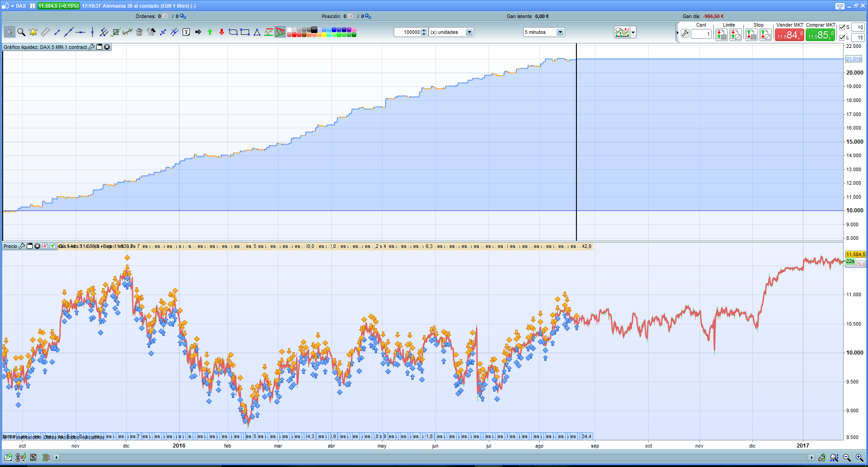
Task: Click Vender MKT sell button
Action: [789, 35]
